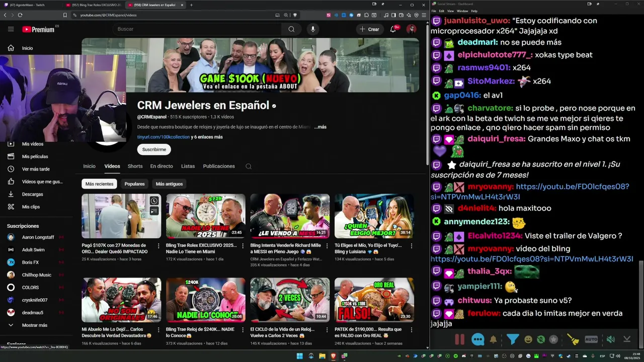Click Brave shields icon in address bar
The image size is (644, 362).
(x=295, y=15)
